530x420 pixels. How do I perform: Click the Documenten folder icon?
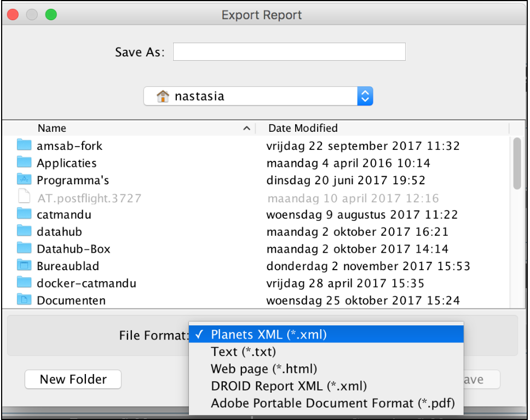[x=24, y=300]
